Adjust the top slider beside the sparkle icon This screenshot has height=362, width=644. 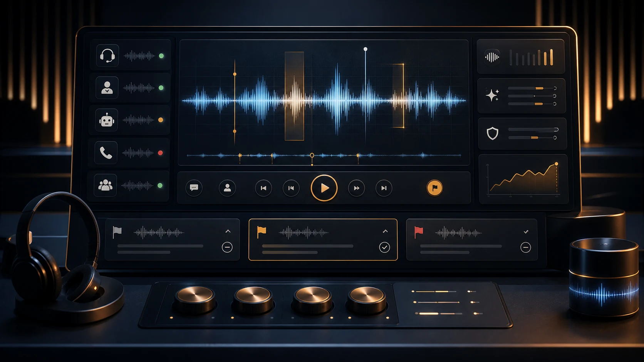532,88
